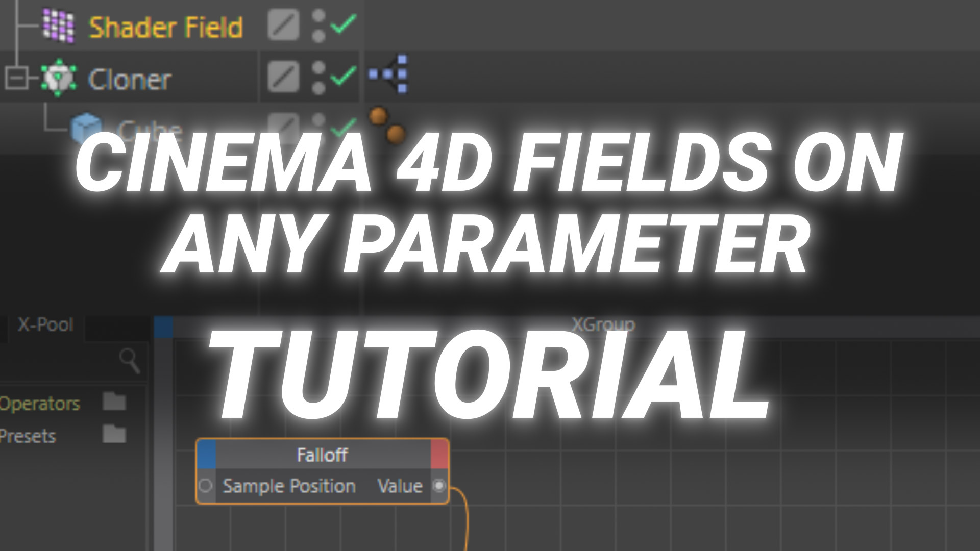The height and width of the screenshot is (551, 980).
Task: Click the Falloff node blue inputs corner
Action: coord(206,454)
